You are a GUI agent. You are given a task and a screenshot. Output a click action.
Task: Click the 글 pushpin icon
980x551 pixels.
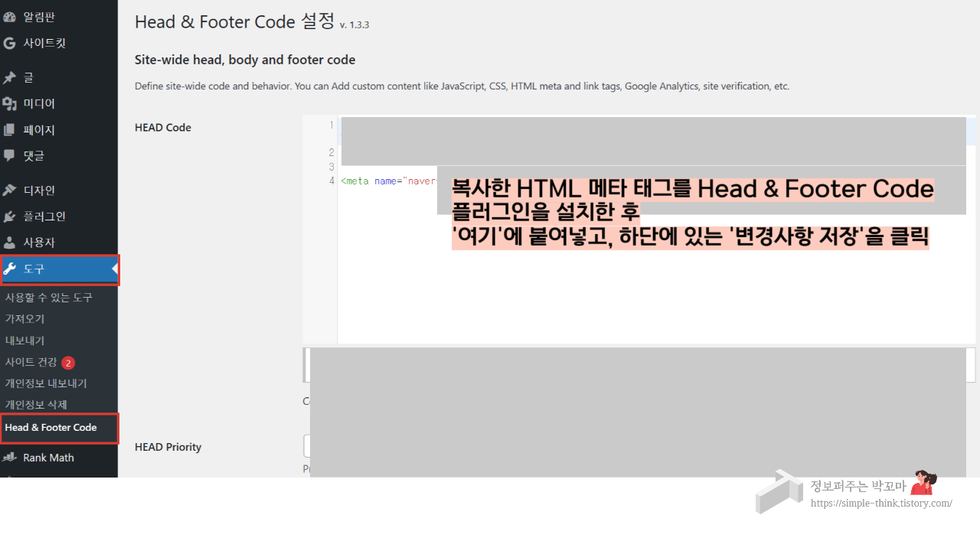pos(9,77)
